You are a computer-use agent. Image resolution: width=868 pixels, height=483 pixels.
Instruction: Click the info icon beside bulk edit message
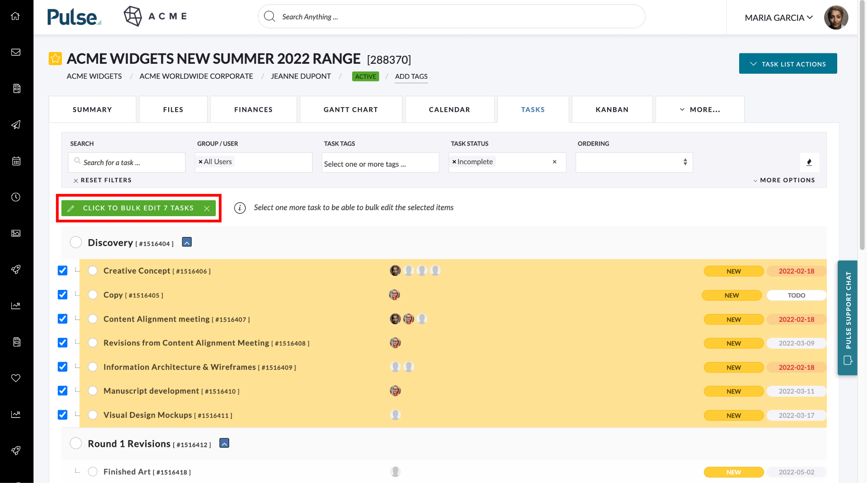coord(240,208)
